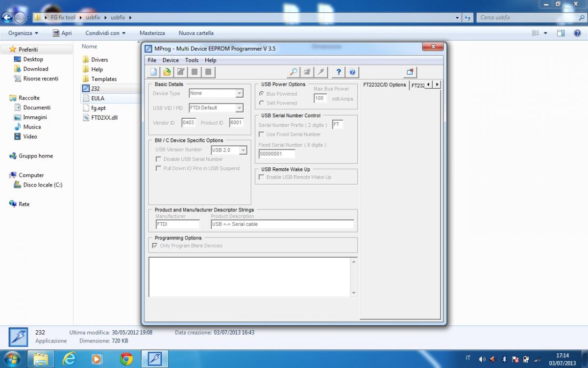Click the New template toolbar icon in MProg
The height and width of the screenshot is (368, 588).
tap(153, 72)
